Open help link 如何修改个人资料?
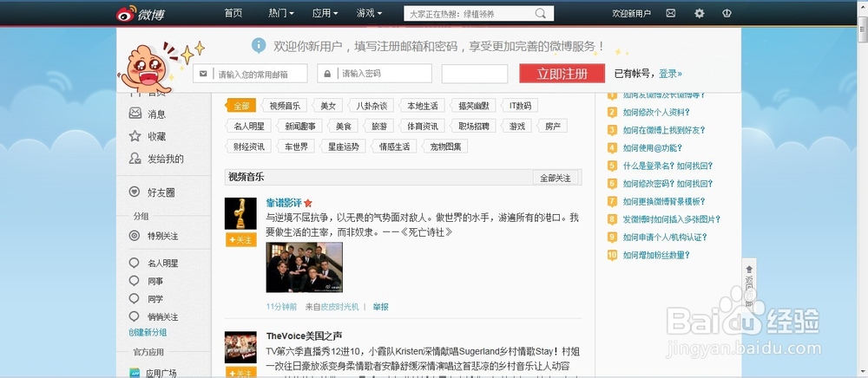The image size is (868, 378). pos(656,112)
